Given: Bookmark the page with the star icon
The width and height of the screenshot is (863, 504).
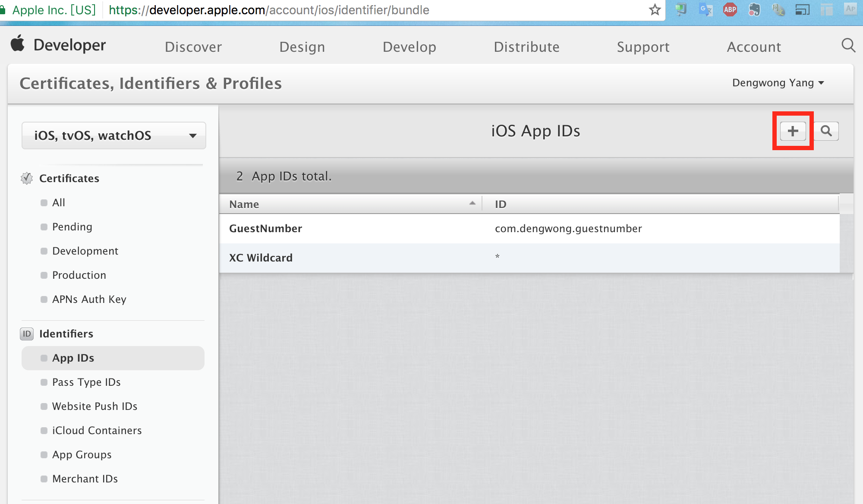Looking at the screenshot, I should pos(655,9).
